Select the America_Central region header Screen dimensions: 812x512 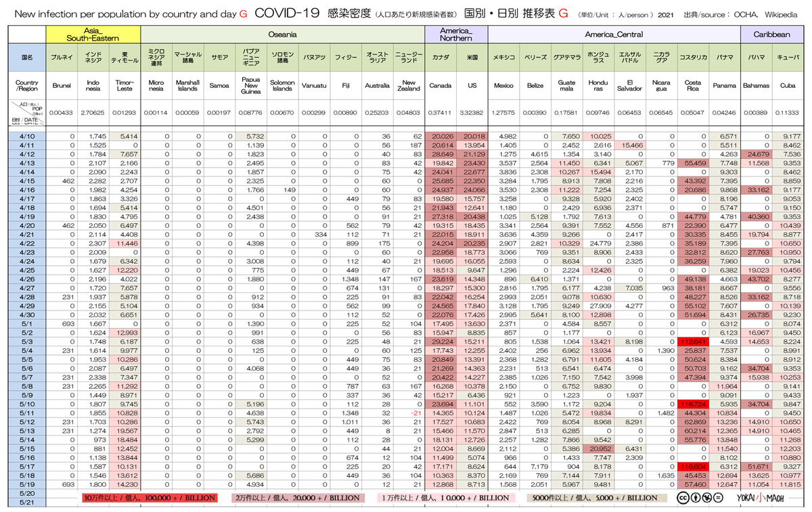(x=614, y=34)
